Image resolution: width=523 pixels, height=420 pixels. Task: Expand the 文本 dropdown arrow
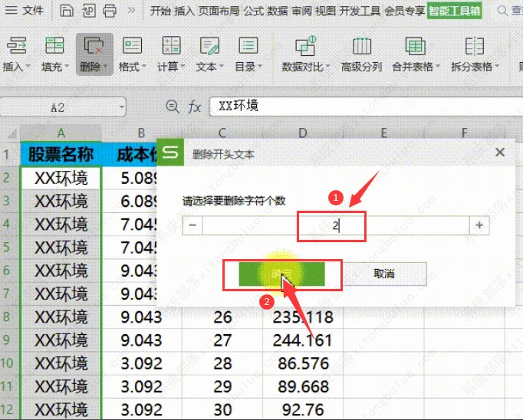point(221,66)
